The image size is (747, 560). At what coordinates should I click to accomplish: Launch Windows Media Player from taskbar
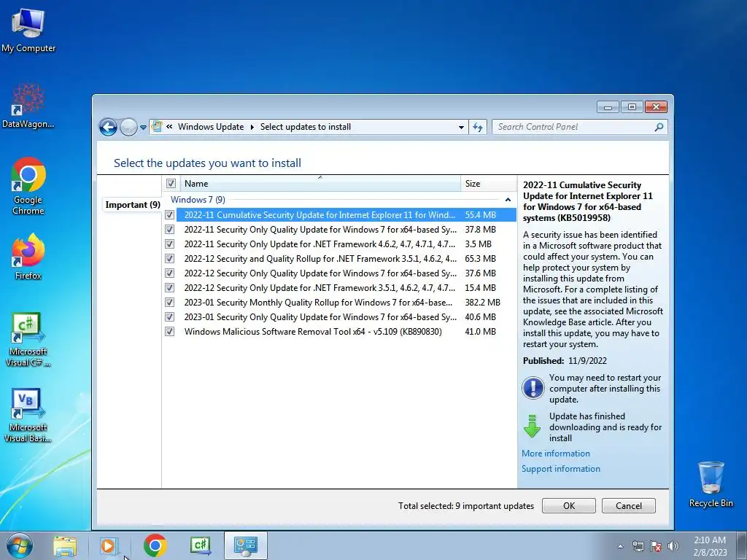pos(108,545)
